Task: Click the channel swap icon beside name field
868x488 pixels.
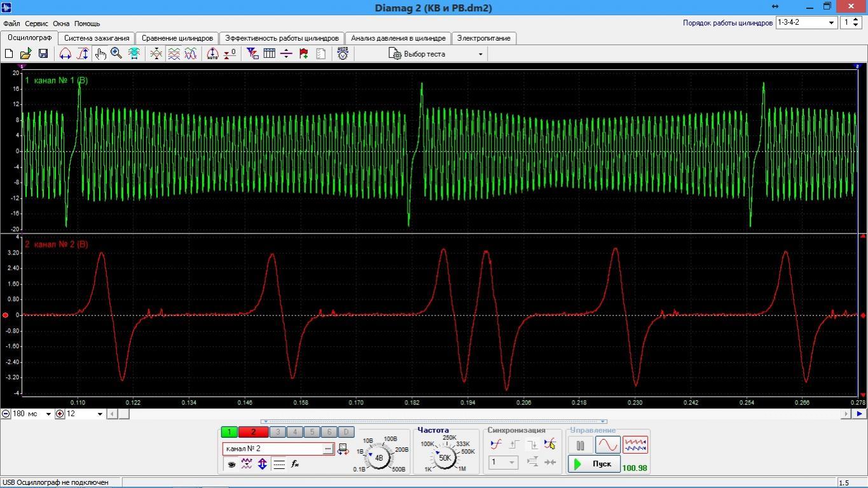Action: pyautogui.click(x=343, y=449)
